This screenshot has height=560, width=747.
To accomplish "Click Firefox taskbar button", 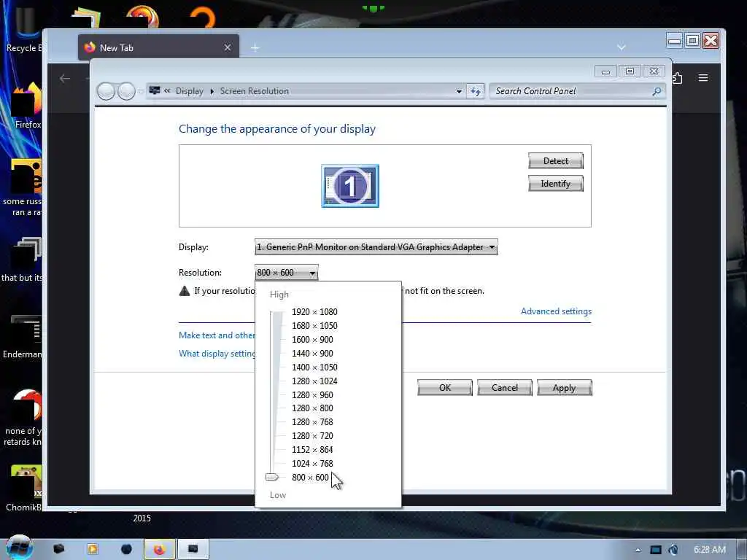I will coord(159,550).
